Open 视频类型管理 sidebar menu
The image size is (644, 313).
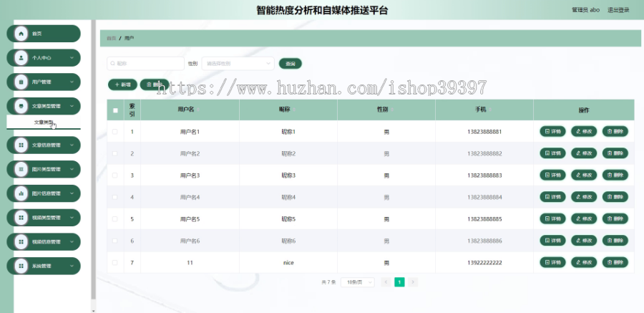click(44, 218)
